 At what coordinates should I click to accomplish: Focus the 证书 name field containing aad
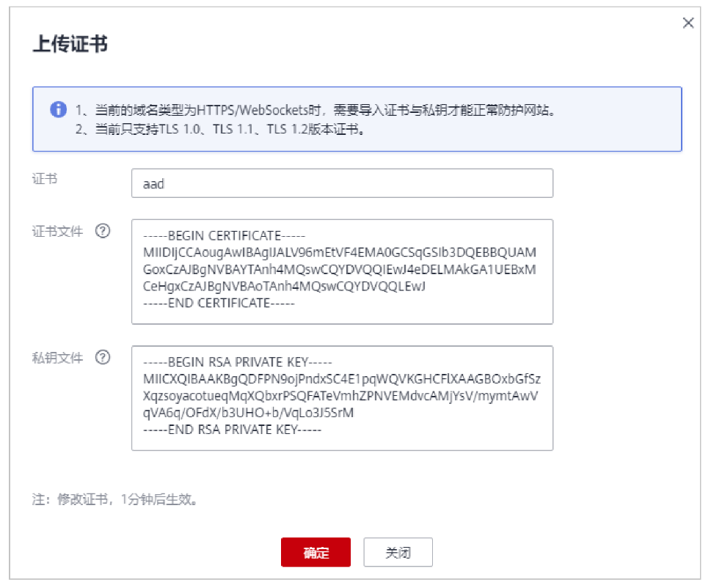(x=342, y=183)
